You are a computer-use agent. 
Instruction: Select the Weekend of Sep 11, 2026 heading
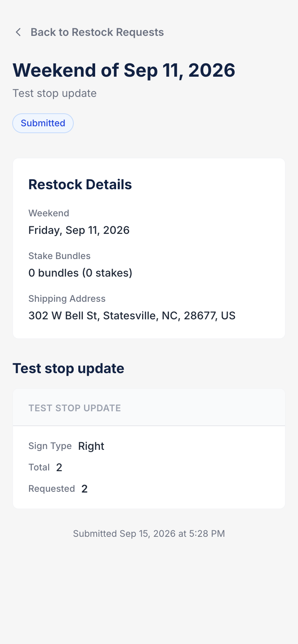124,70
